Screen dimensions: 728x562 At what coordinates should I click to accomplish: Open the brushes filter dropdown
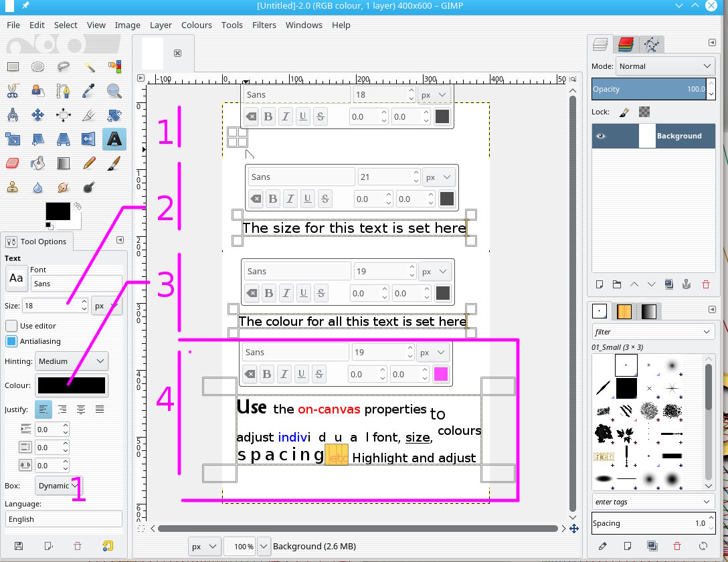(x=653, y=332)
